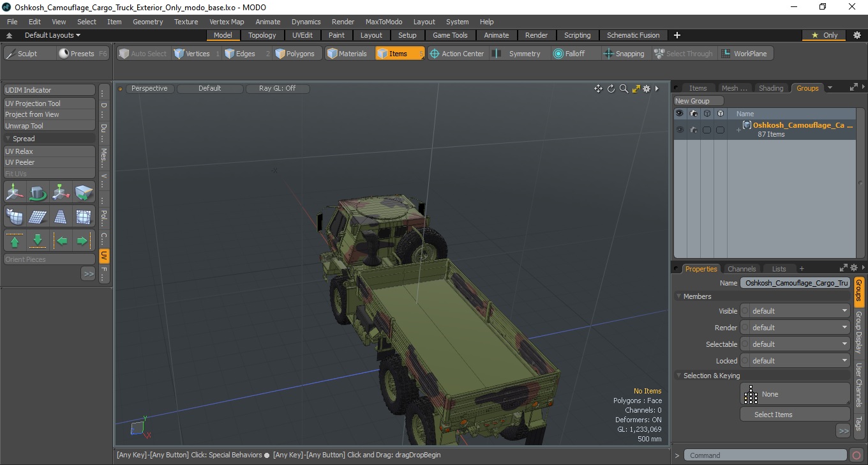Switch to the Game Tools tab
Screen dimensions: 868x465
(450, 35)
